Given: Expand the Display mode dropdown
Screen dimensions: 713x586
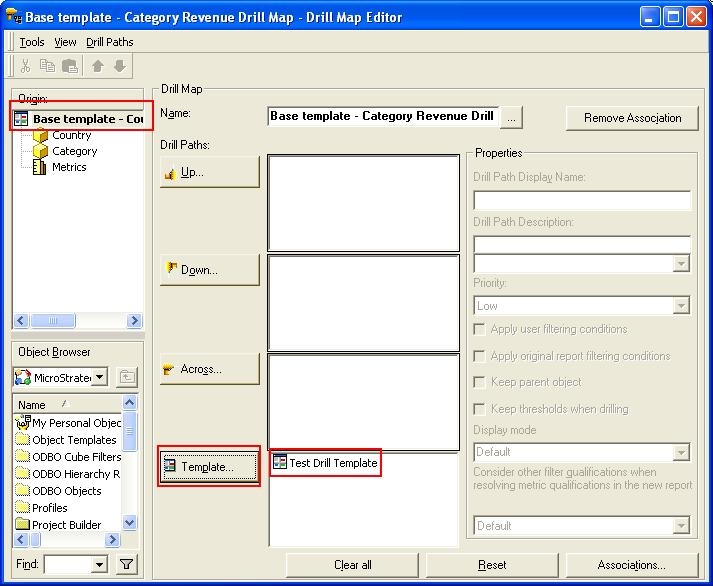Looking at the screenshot, I should tap(581, 452).
